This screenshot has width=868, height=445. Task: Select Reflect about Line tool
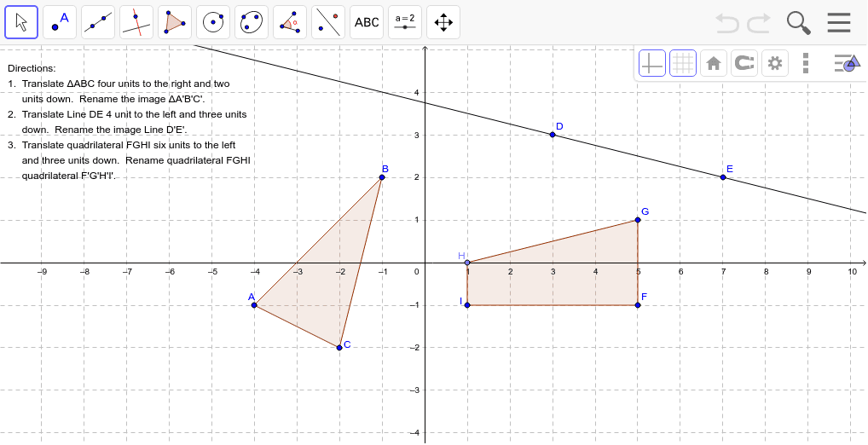pyautogui.click(x=327, y=22)
